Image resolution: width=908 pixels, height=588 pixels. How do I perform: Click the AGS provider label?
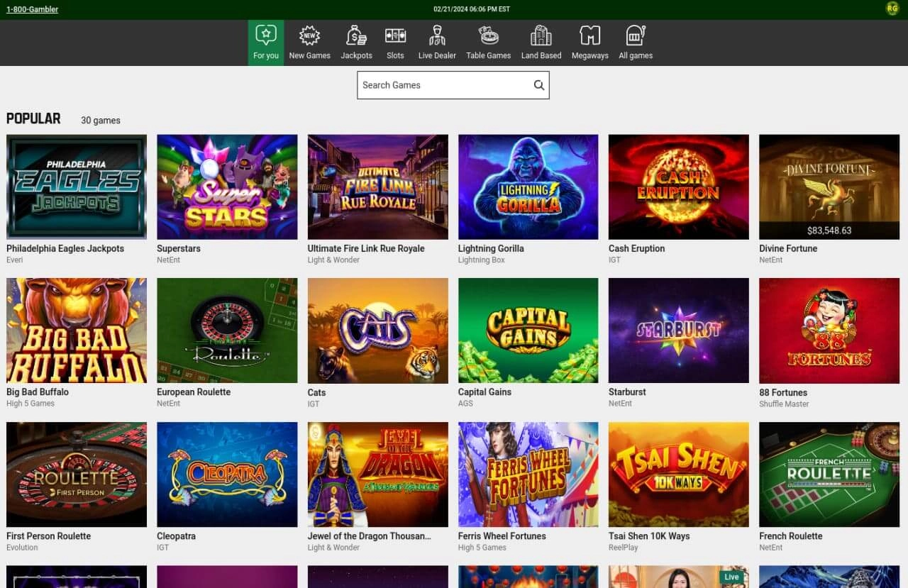click(x=465, y=404)
